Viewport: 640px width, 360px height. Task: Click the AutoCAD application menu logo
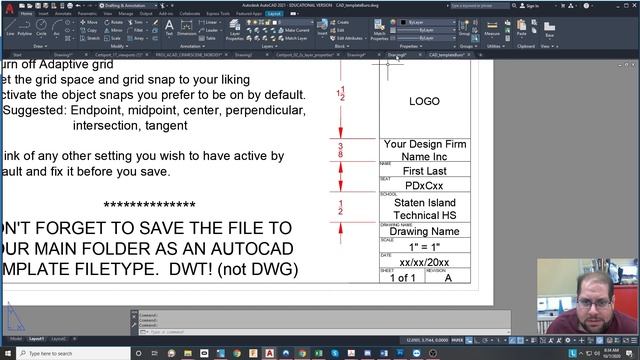(x=9, y=9)
